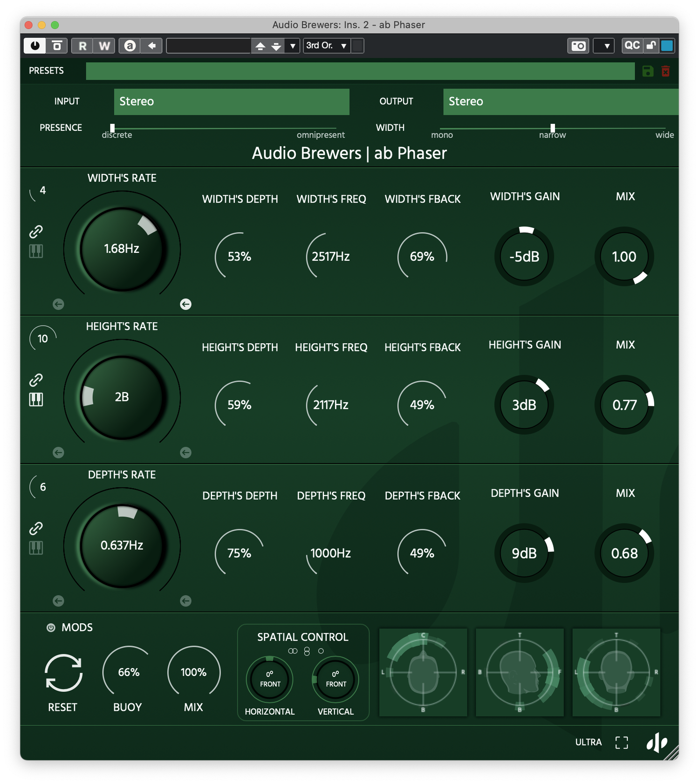
Task: Click the WIDTH'S GAIN -5dB knob
Action: 524,256
